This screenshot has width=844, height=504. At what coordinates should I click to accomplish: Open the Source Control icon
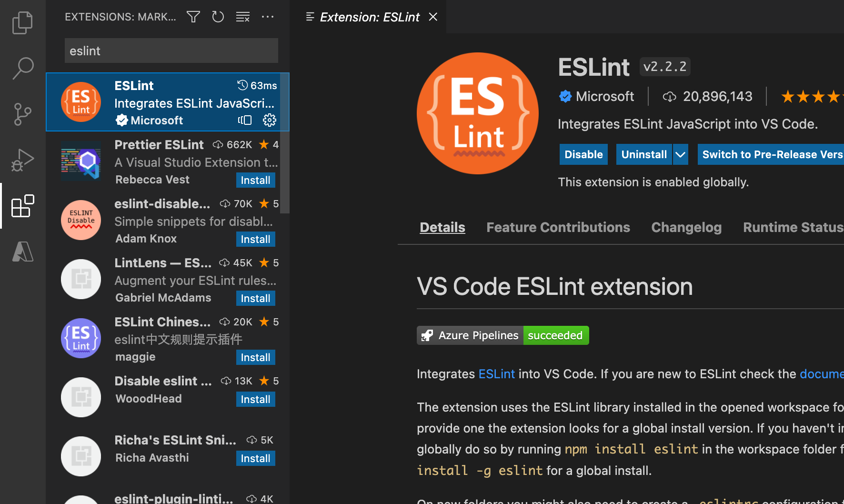[x=22, y=114]
